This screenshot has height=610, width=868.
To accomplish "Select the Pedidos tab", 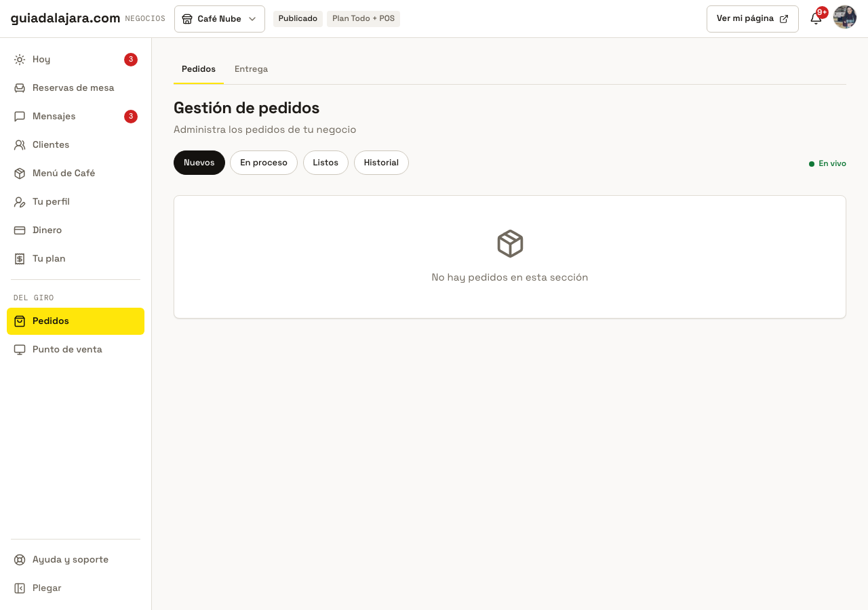I will [199, 69].
